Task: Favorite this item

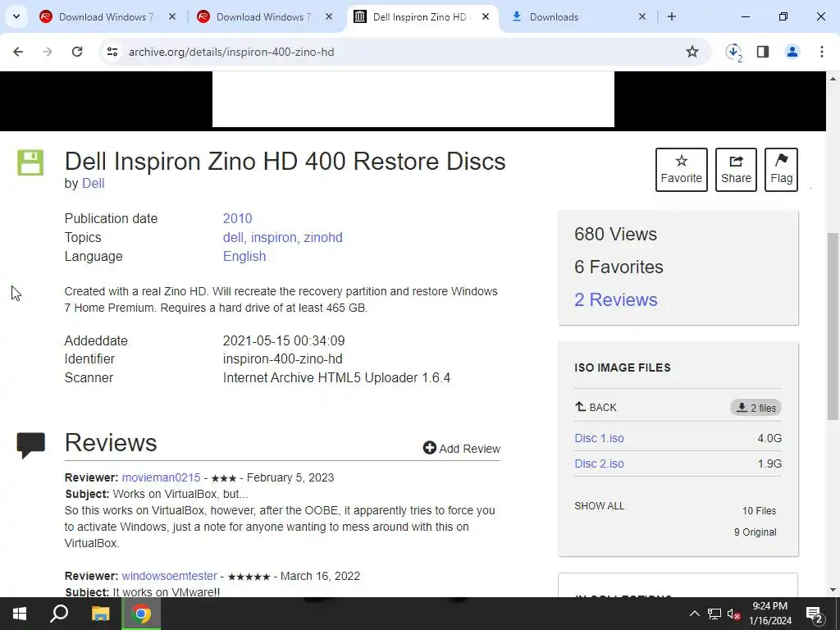Action: [x=682, y=170]
